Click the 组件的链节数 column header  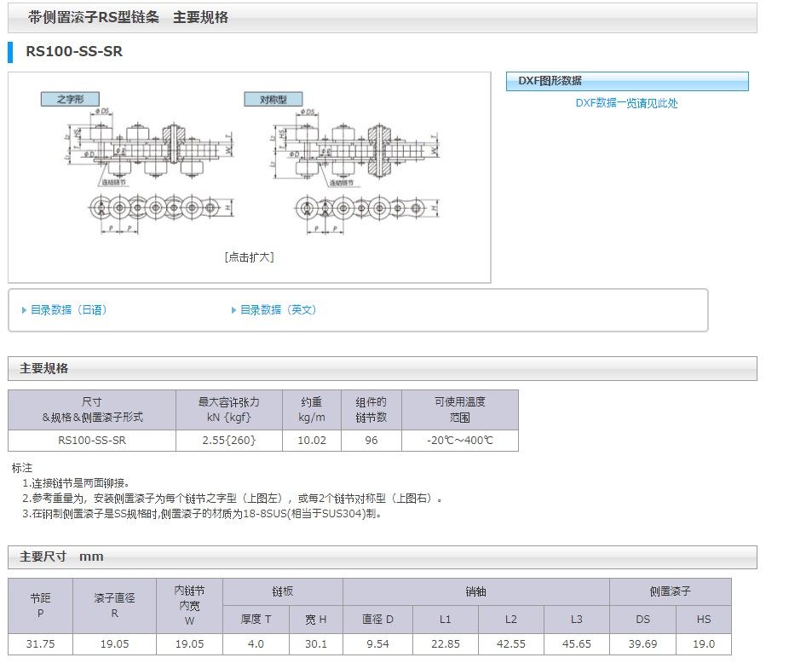[x=371, y=410]
